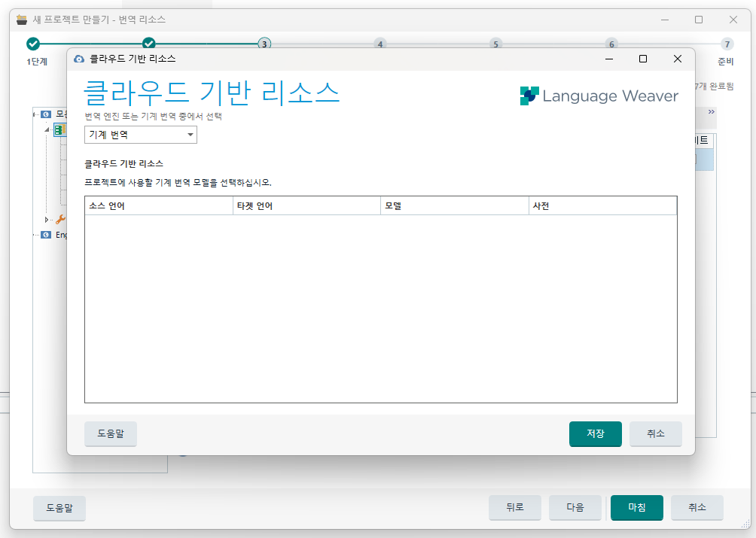The image size is (756, 538).
Task: Expand the wrench node in the resource tree
Action: pyautogui.click(x=46, y=219)
